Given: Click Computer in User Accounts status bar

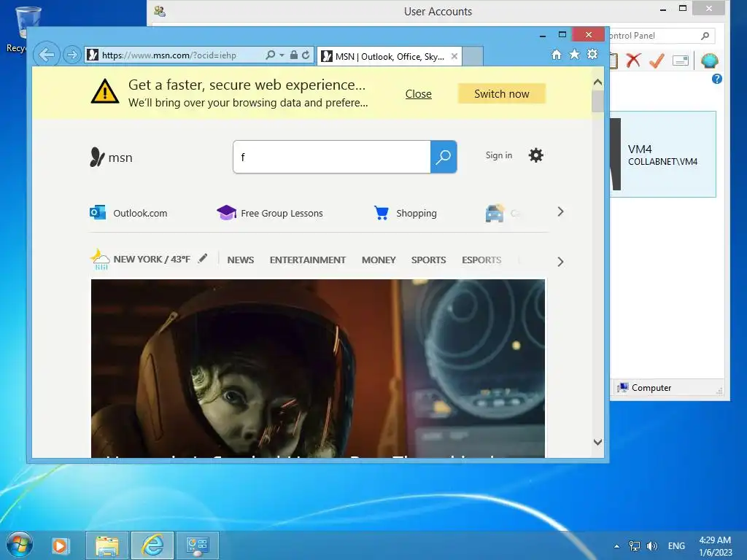Looking at the screenshot, I should (x=644, y=388).
